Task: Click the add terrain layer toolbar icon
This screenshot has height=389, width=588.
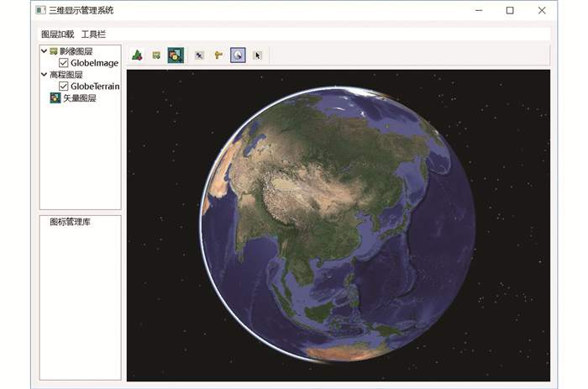Action: pos(137,55)
